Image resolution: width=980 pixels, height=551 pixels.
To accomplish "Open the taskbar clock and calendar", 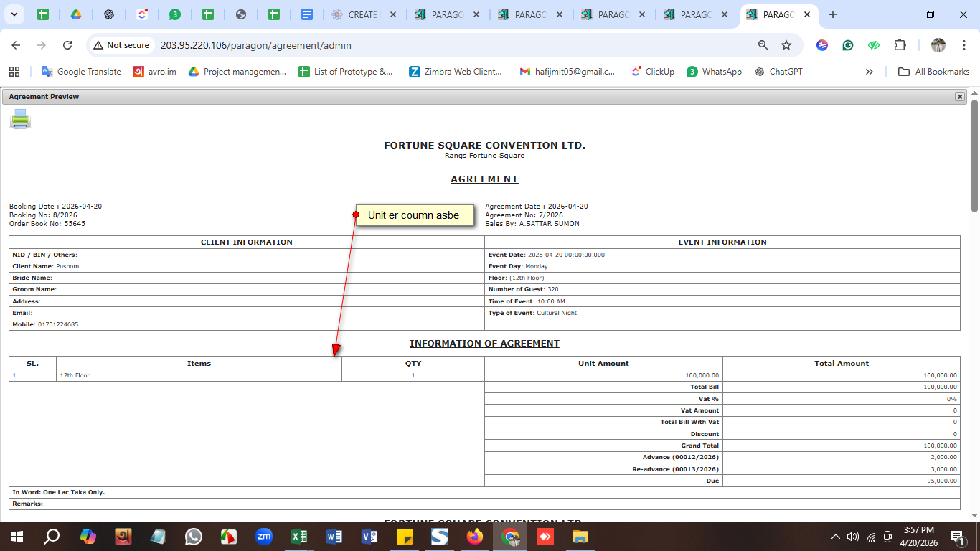I will coord(918,537).
